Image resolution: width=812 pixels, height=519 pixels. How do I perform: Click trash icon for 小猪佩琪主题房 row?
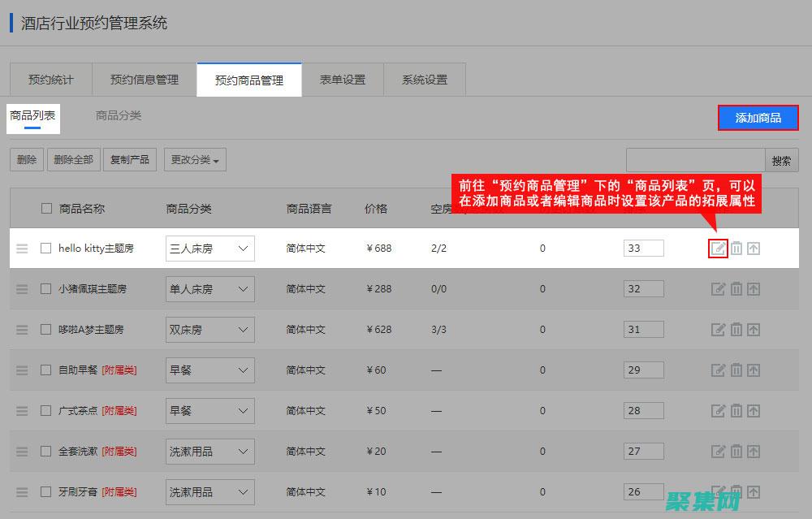coord(736,289)
